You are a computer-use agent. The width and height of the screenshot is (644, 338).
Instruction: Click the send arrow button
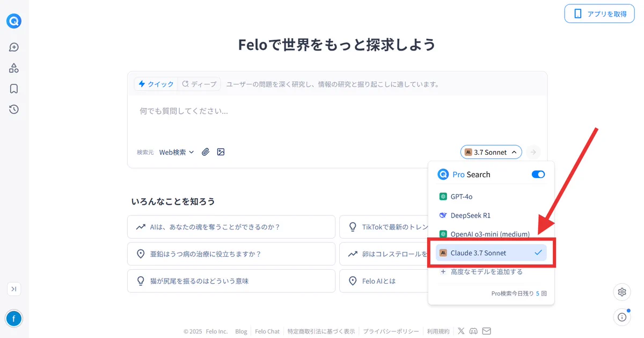(533, 152)
